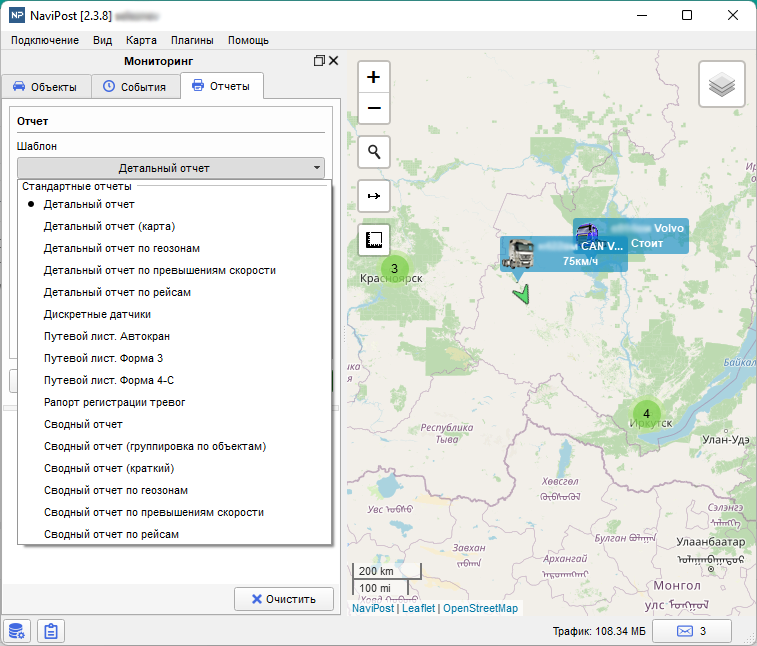This screenshot has width=757, height=646.
Task: Open the map search tool
Action: coord(374,152)
